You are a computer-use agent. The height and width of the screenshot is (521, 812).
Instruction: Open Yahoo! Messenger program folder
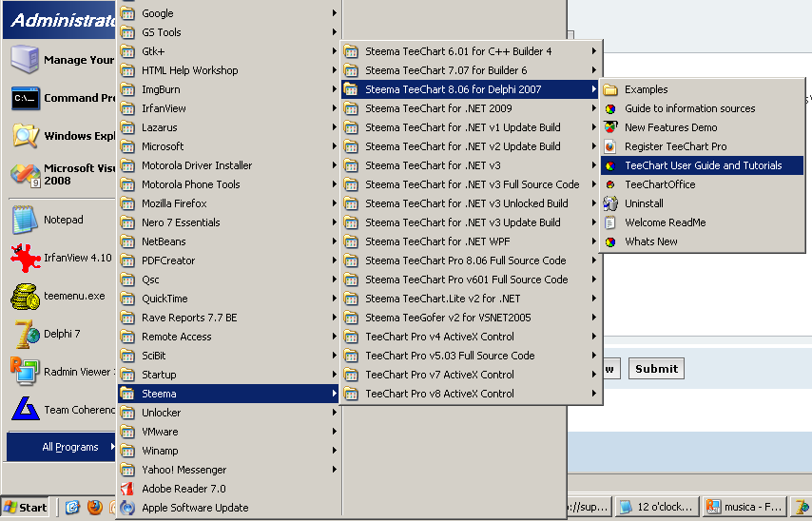(x=229, y=470)
